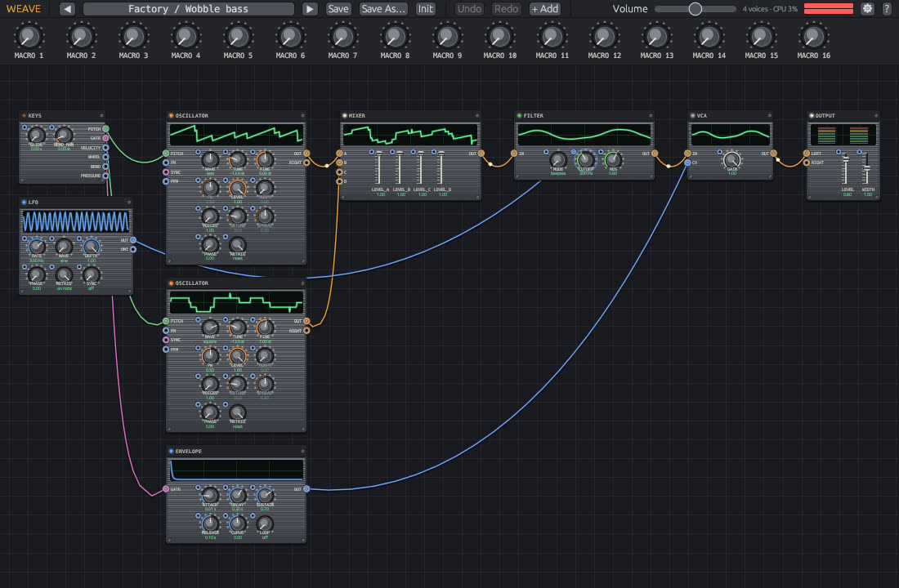This screenshot has height=588, width=899.
Task: Toggle power LED of saw-wave Oscillator
Action: pos(171,116)
